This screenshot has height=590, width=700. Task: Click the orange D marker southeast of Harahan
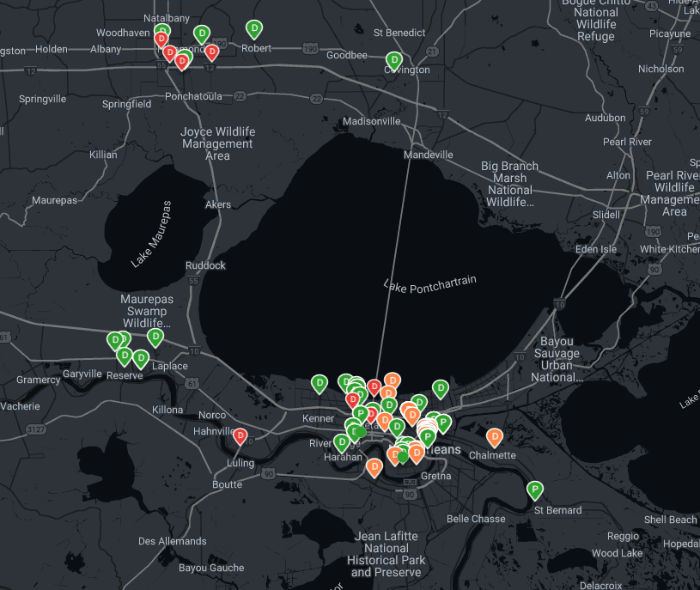point(374,467)
